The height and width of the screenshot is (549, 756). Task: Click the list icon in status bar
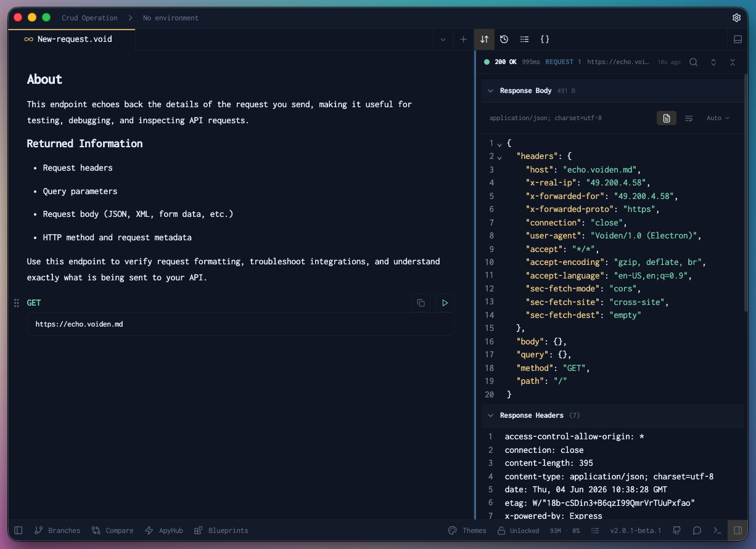click(595, 531)
